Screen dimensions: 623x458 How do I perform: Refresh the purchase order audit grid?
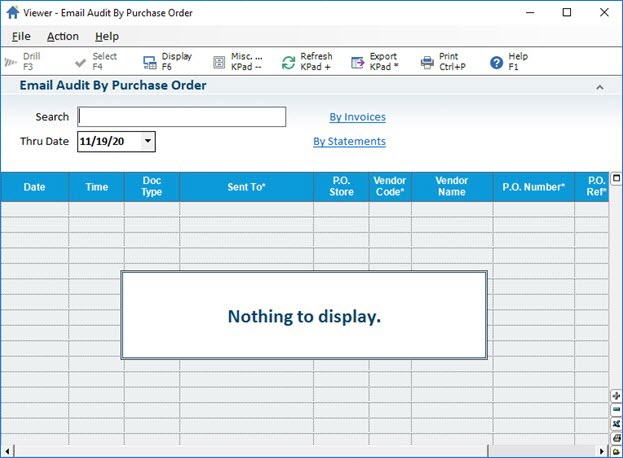(x=288, y=62)
